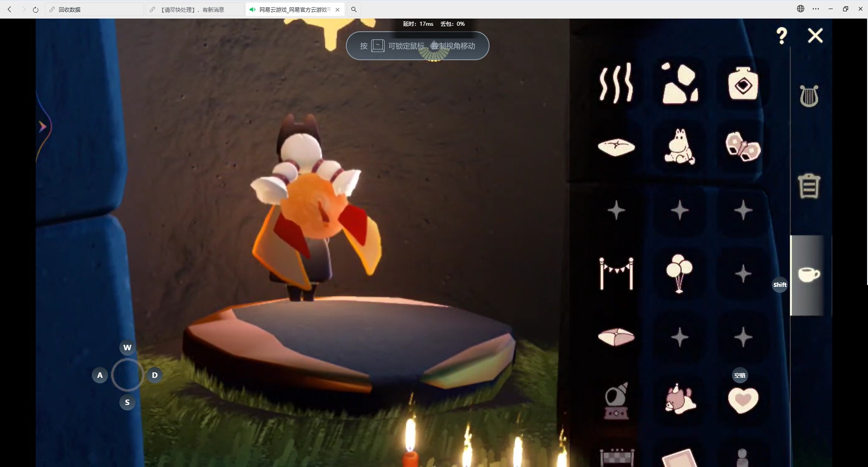
Task: Click the virtual joystick circle
Action: point(127,375)
